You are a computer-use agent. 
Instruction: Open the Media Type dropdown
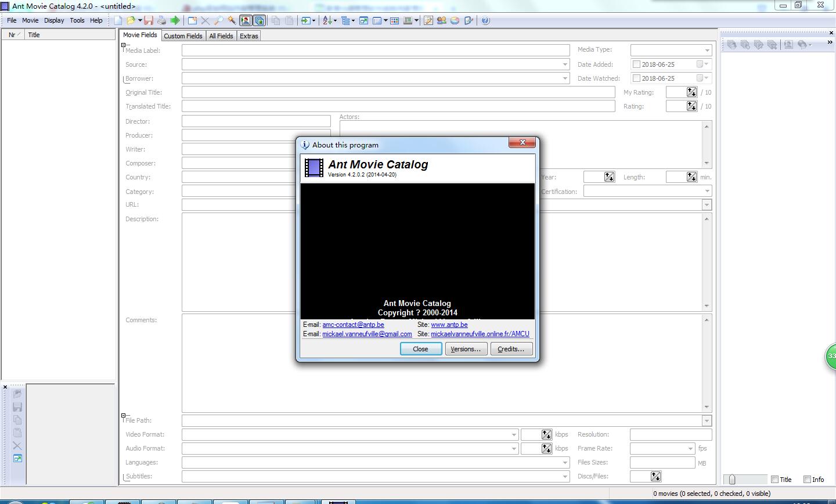707,51
